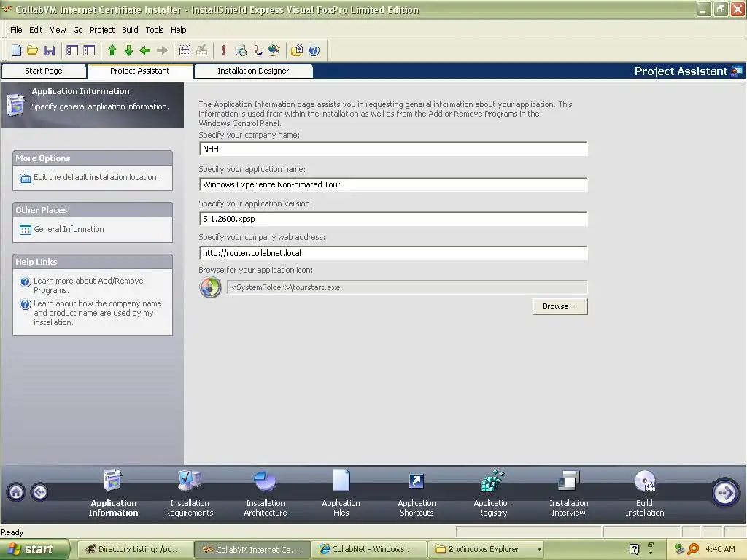Click the Windows Start button
This screenshot has width=747, height=560.
tap(35, 549)
